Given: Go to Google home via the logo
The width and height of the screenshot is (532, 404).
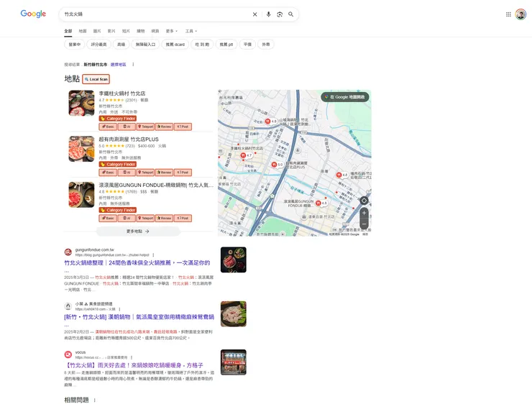Looking at the screenshot, I should click(33, 14).
